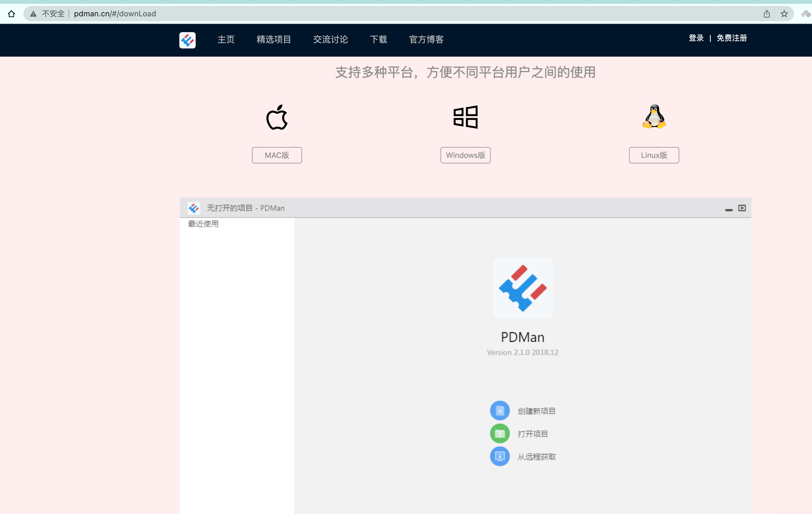
Task: Open the 主页 menu item
Action: coord(226,39)
